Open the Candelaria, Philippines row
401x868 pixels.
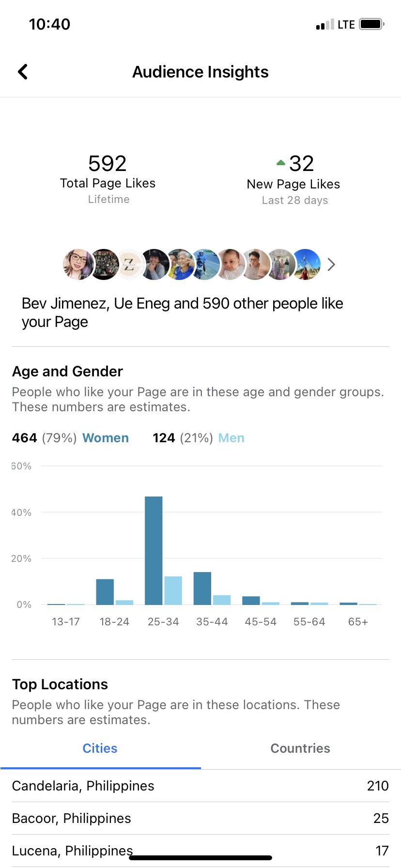200,786
